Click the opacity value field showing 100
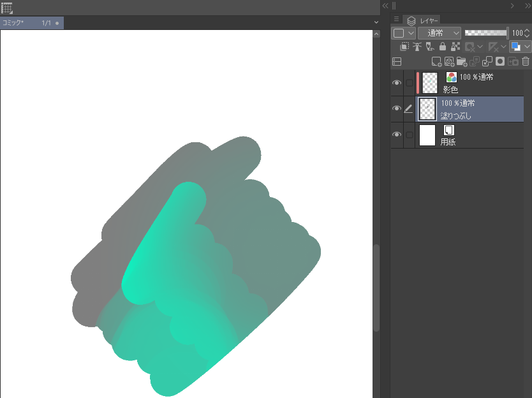 517,33
